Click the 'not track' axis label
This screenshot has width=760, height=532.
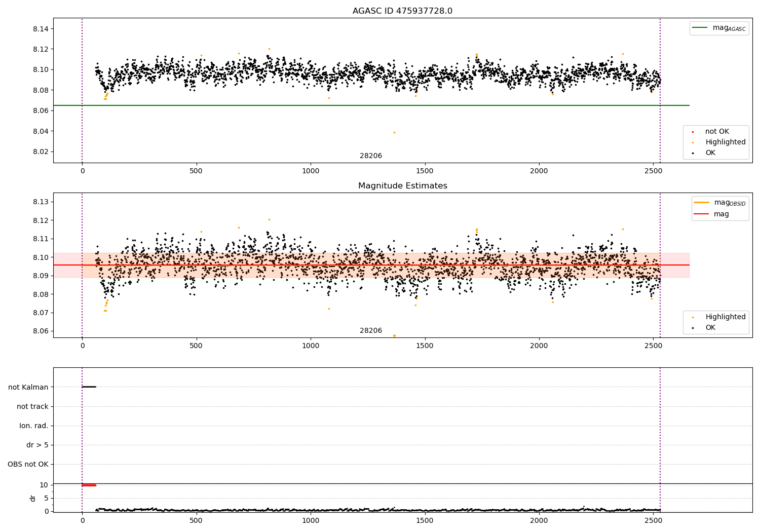pyautogui.click(x=32, y=406)
